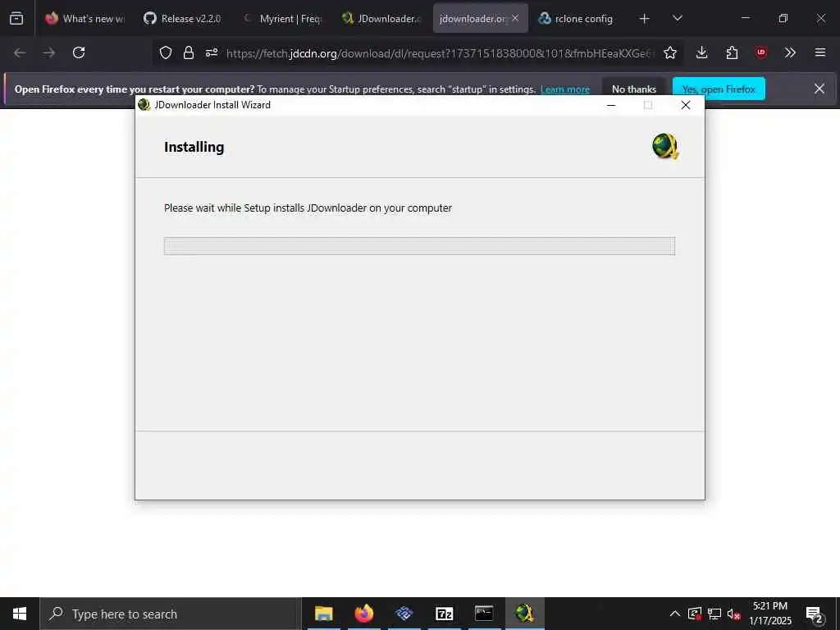The height and width of the screenshot is (630, 840).
Task: Switch to the rclone config tab
Action: (577, 18)
